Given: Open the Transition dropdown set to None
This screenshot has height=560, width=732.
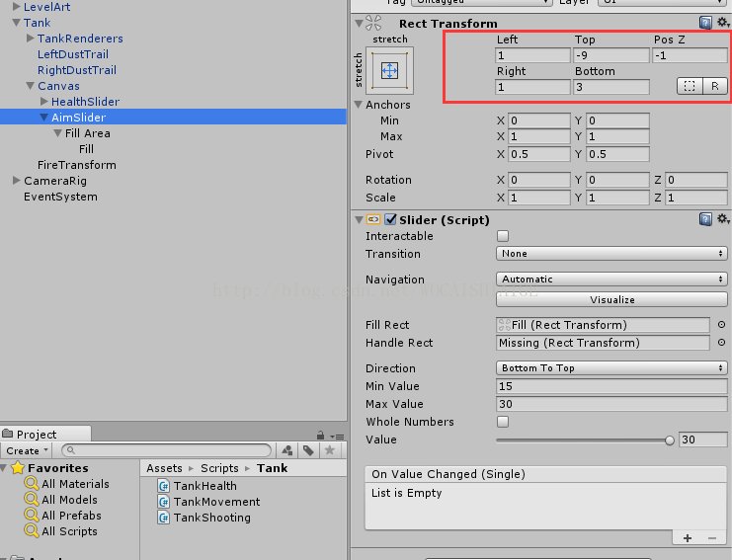Looking at the screenshot, I should tap(611, 254).
